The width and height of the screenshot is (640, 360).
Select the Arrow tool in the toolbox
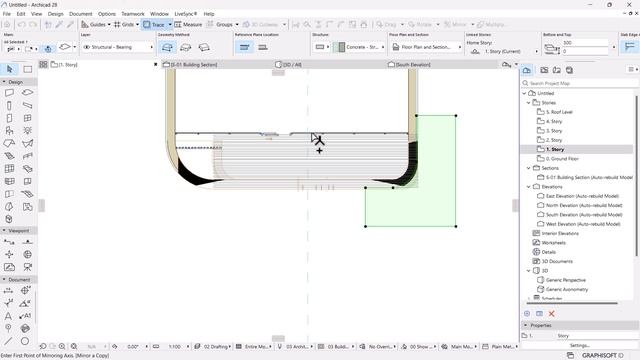(x=9, y=69)
